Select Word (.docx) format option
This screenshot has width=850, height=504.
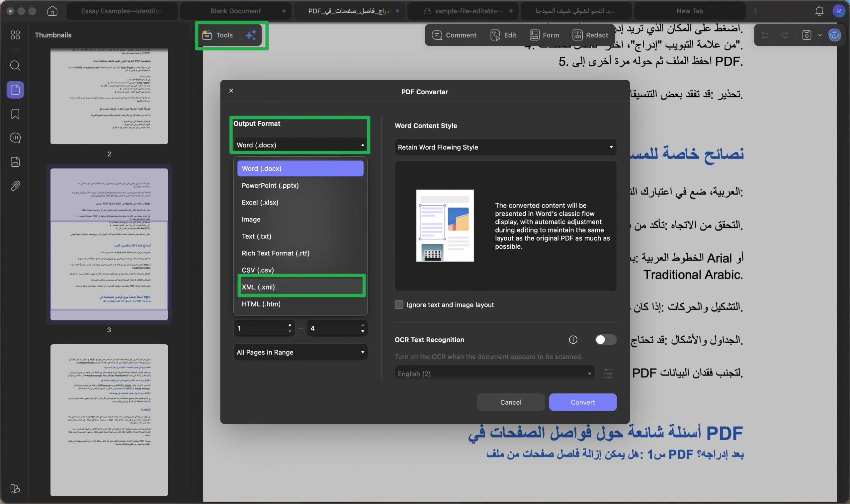click(300, 168)
